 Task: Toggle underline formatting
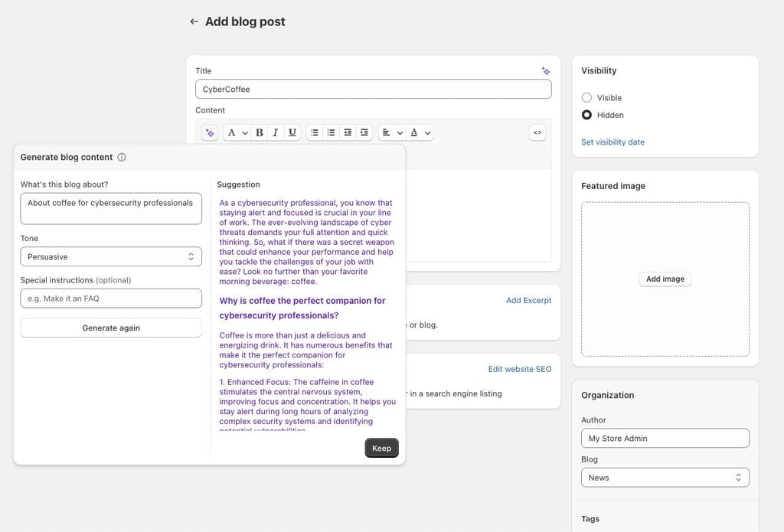[292, 132]
